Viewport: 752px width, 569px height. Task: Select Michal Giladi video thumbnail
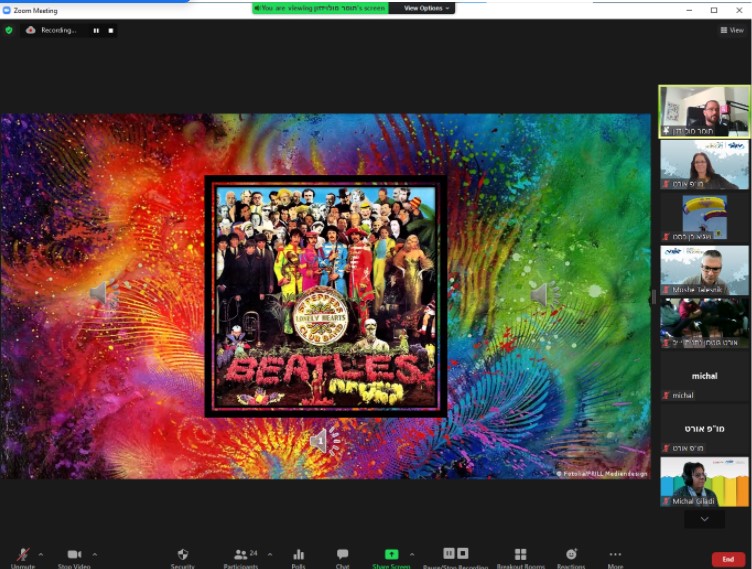tap(704, 481)
